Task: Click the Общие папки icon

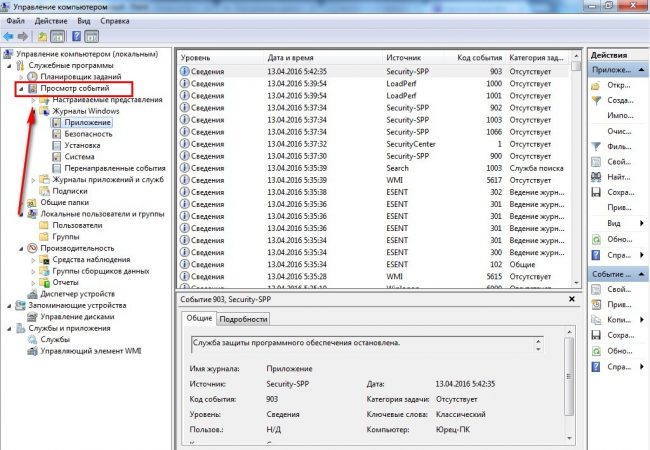Action: point(32,203)
